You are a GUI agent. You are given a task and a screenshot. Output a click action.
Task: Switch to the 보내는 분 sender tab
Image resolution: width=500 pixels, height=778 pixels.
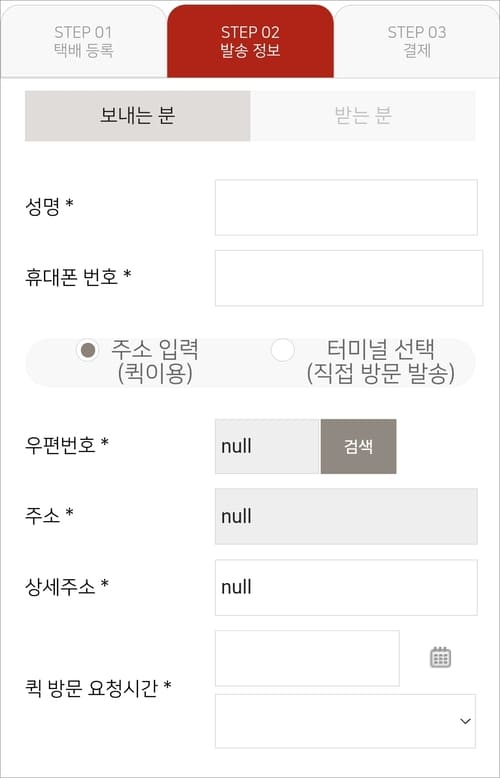(x=137, y=116)
